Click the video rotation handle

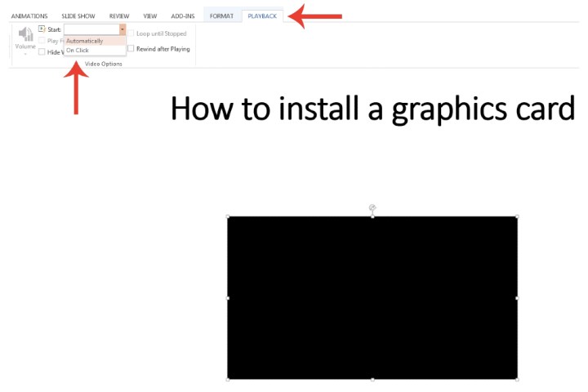point(372,207)
